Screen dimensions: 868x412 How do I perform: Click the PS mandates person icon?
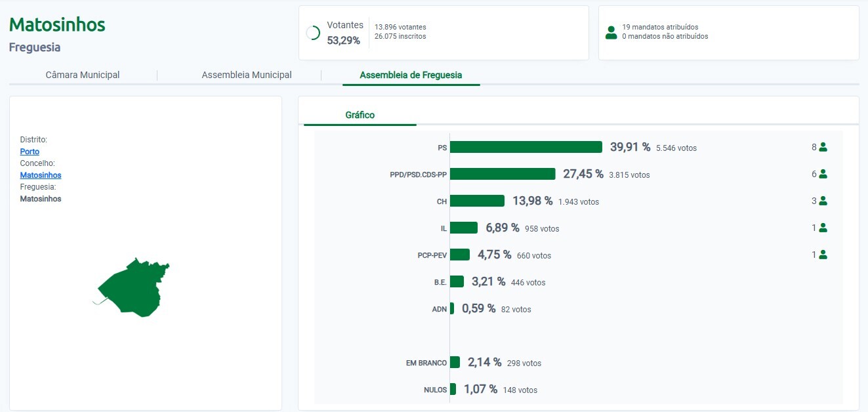823,148
